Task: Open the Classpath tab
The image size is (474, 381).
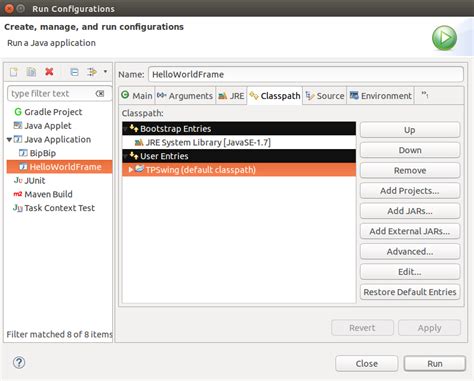Action: (x=275, y=96)
